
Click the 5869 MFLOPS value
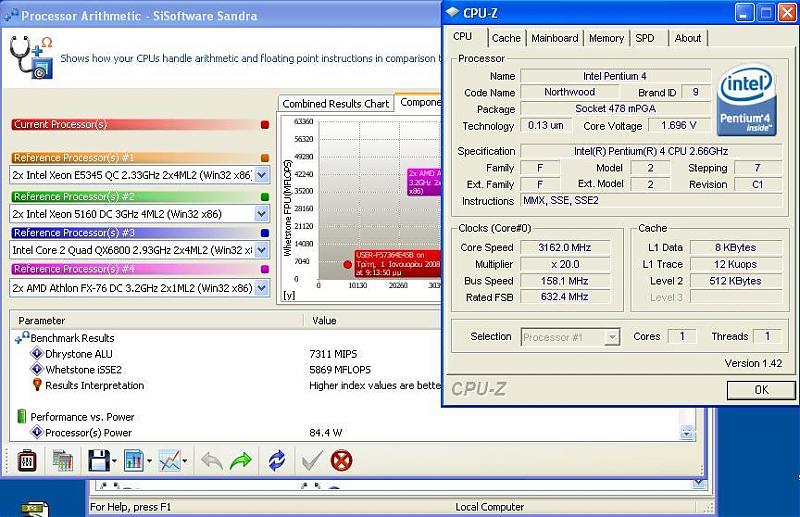pos(340,370)
